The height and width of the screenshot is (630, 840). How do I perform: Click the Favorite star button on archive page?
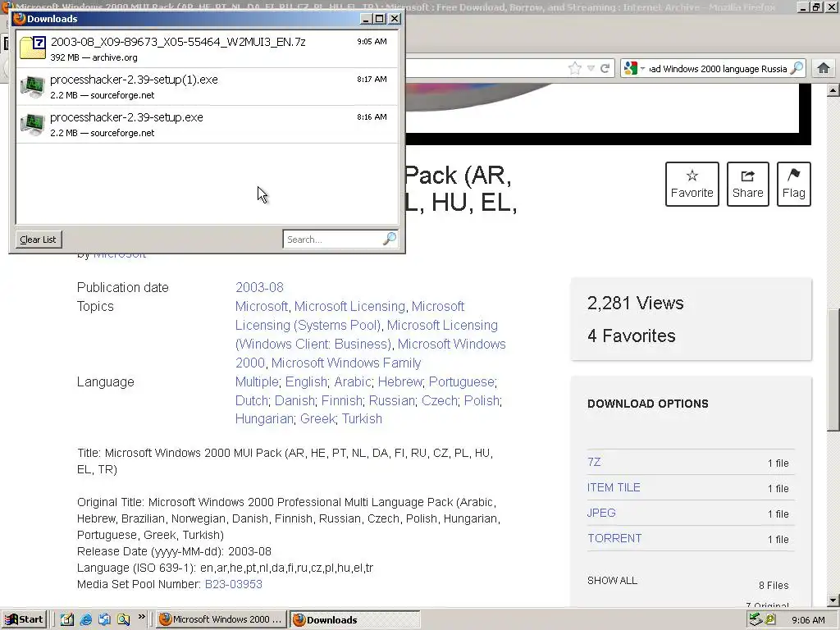click(x=692, y=184)
